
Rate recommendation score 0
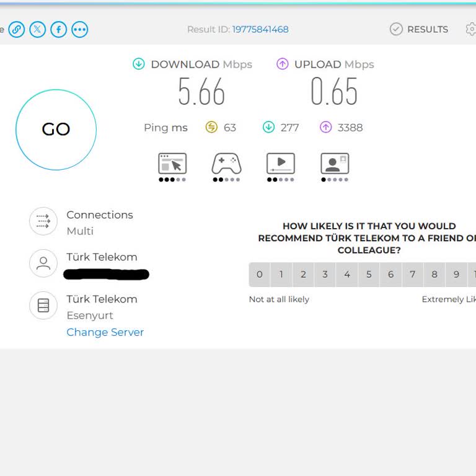(260, 275)
